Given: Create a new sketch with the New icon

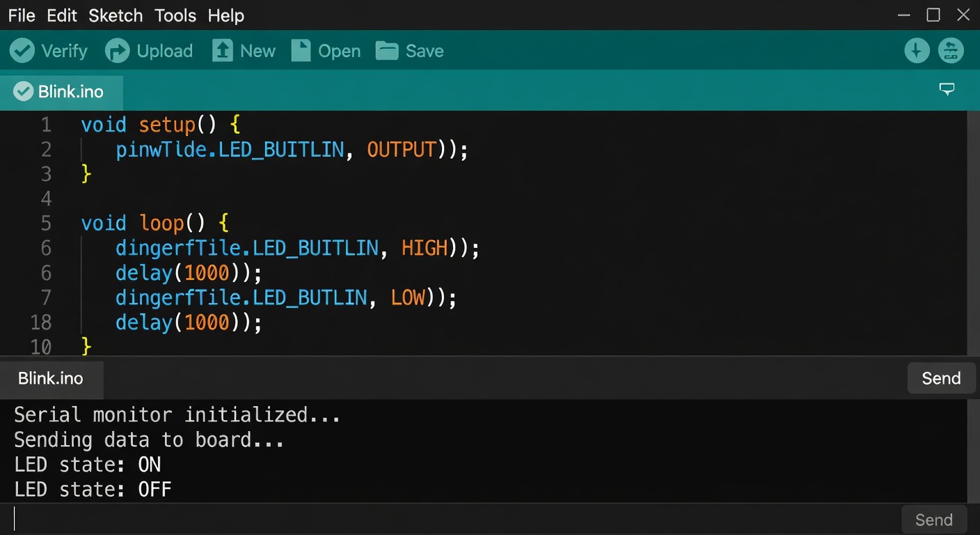Looking at the screenshot, I should coord(222,50).
